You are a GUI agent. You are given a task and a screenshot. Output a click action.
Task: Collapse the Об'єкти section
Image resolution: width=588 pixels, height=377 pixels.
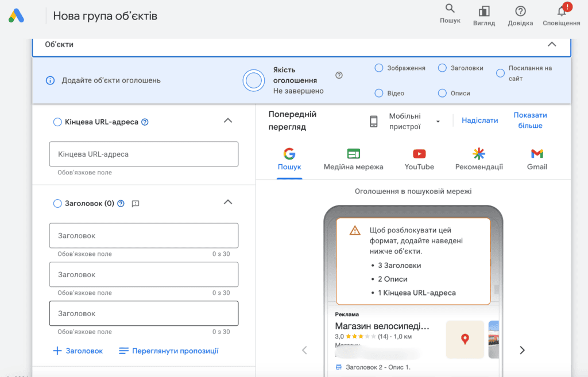click(552, 44)
